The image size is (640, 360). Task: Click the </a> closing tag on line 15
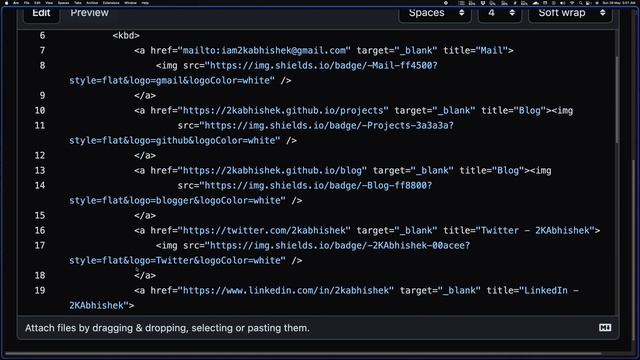pyautogui.click(x=145, y=216)
